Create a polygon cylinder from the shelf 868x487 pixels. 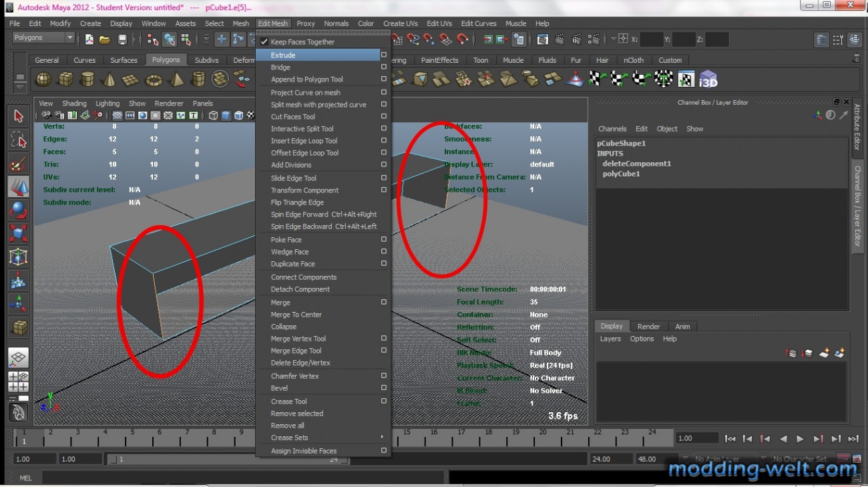87,80
